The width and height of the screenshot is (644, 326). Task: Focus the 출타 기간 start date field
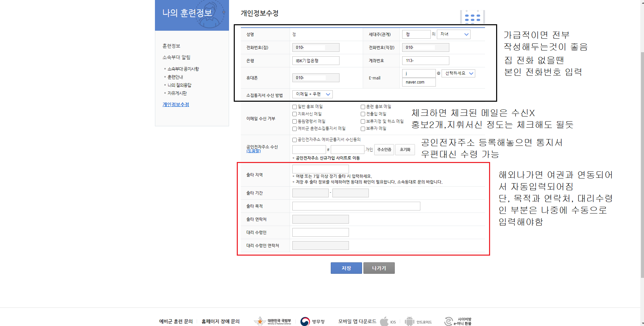click(x=311, y=193)
